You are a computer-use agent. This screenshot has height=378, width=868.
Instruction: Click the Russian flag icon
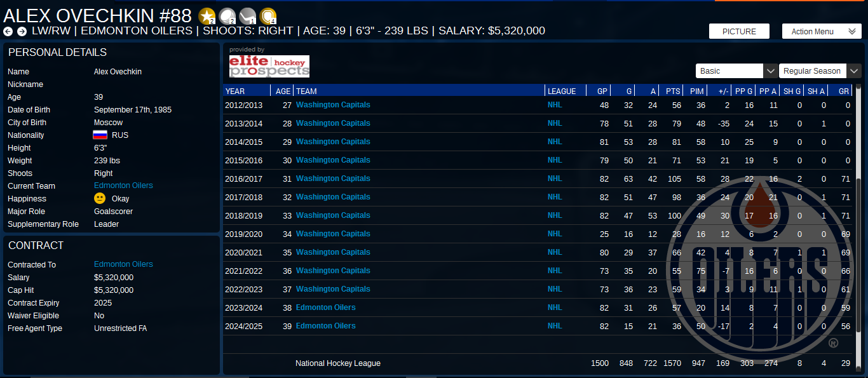[x=100, y=135]
